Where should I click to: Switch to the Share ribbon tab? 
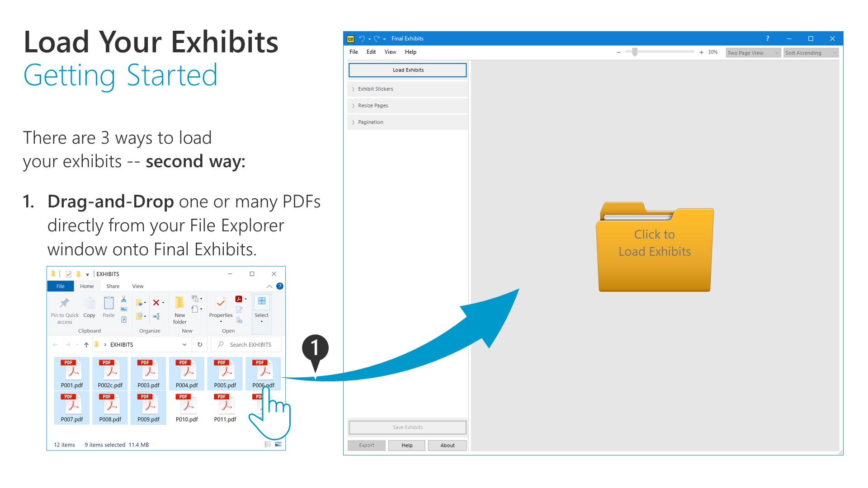tap(113, 286)
